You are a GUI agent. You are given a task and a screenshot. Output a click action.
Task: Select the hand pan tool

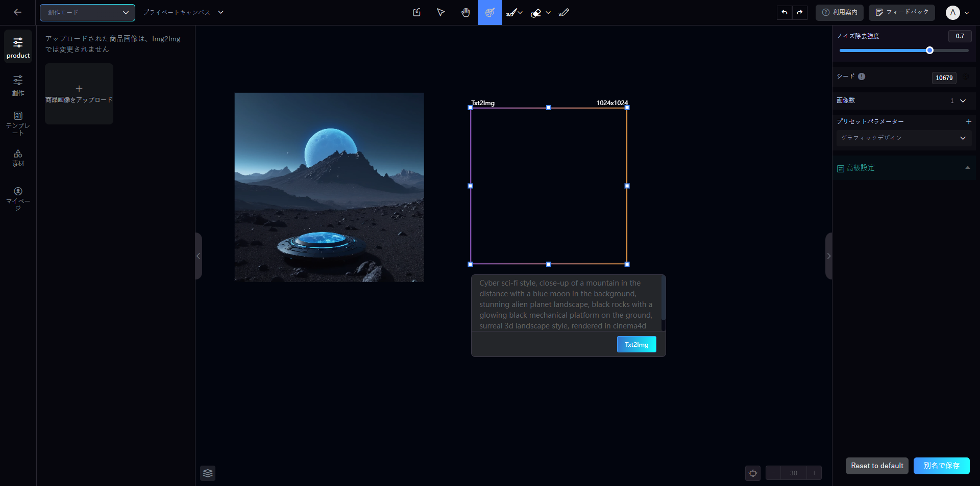pos(465,13)
